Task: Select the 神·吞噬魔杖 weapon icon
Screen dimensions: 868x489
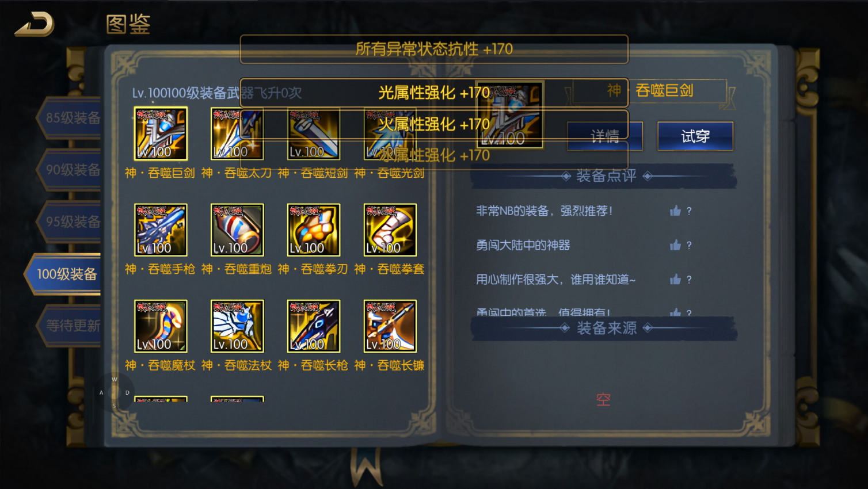Action: [x=161, y=326]
